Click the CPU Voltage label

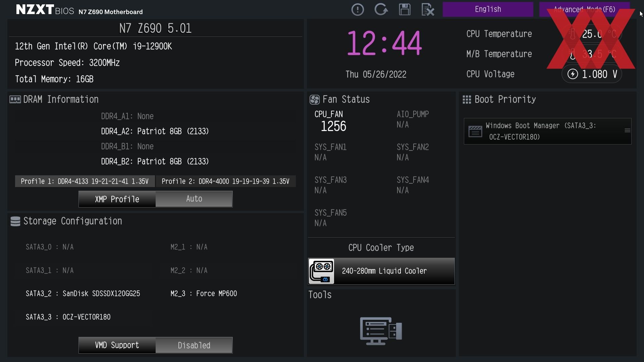tap(490, 74)
